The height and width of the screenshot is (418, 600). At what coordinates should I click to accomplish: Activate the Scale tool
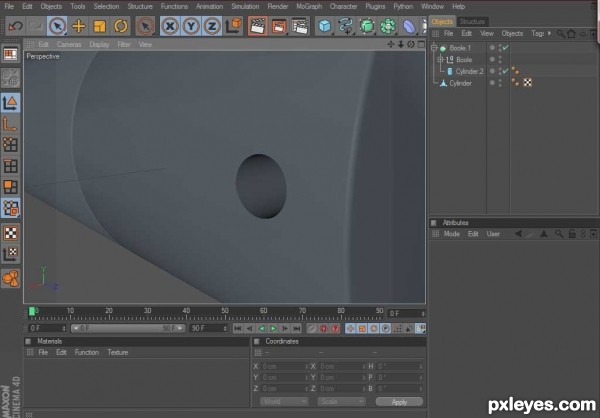[x=99, y=26]
